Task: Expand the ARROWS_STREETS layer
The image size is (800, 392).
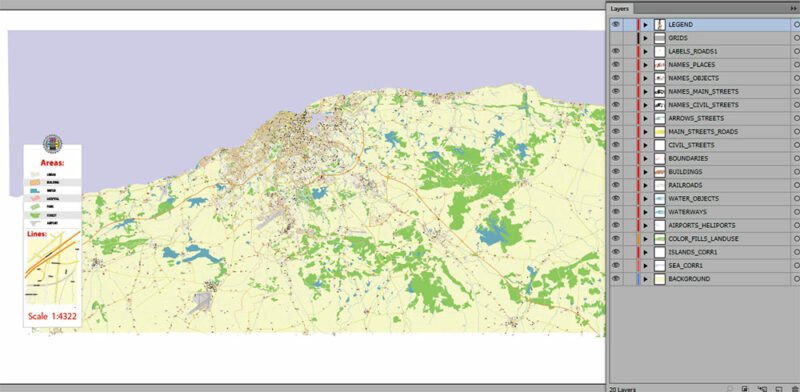Action: (x=645, y=118)
